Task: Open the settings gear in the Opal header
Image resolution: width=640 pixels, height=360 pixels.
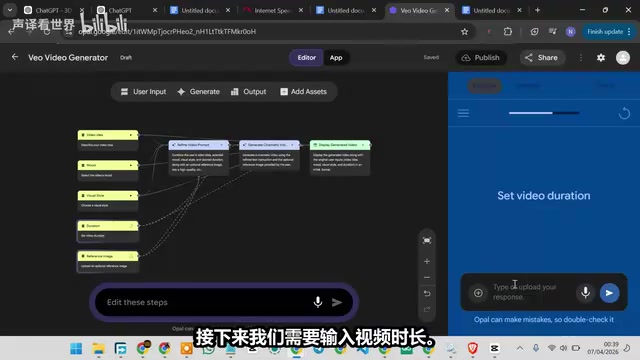Action: [601, 58]
